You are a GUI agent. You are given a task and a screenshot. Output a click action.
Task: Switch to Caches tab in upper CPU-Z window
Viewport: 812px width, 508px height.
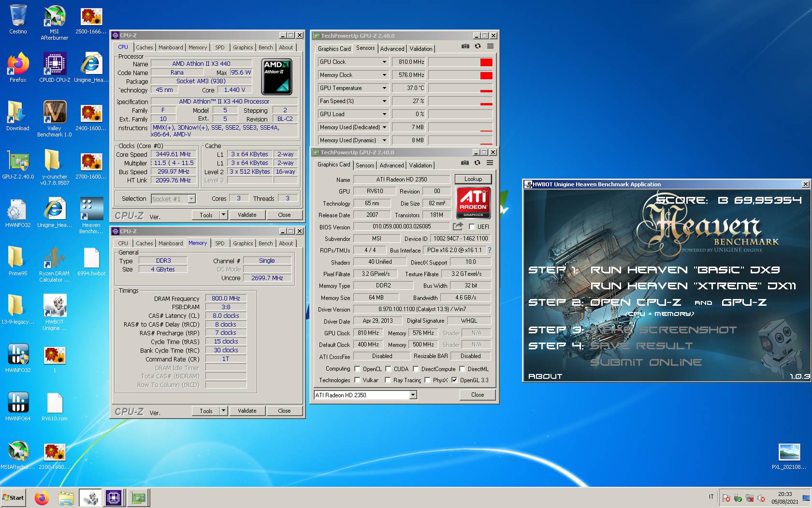coord(144,47)
